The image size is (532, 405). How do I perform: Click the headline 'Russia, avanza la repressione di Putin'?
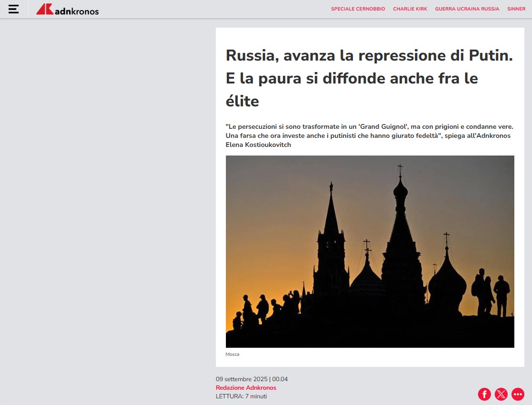coord(369,78)
